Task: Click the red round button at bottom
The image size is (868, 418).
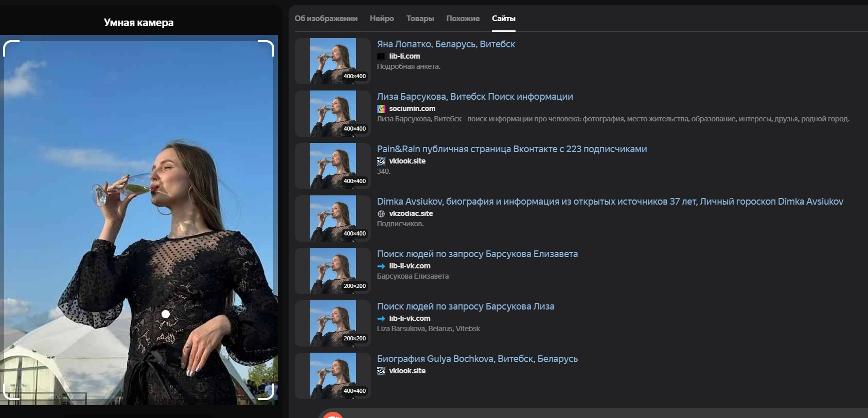Action: tap(333, 415)
